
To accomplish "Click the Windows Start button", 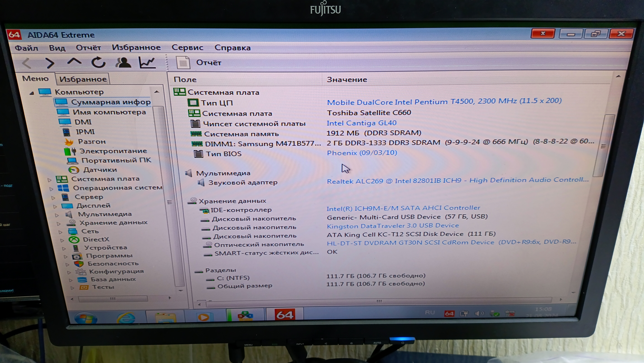I will click(86, 318).
